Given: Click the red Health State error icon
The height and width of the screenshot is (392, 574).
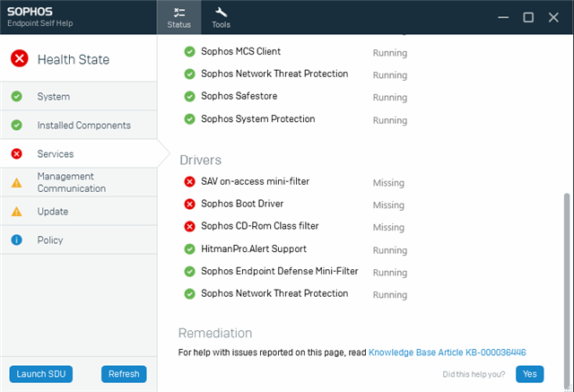Looking at the screenshot, I should [20, 58].
